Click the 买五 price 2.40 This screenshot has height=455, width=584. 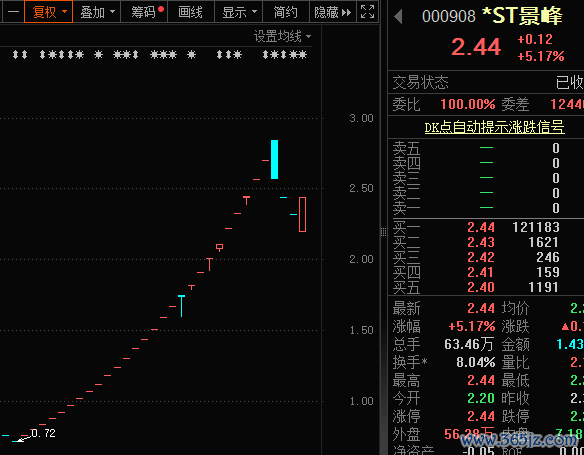click(x=481, y=287)
